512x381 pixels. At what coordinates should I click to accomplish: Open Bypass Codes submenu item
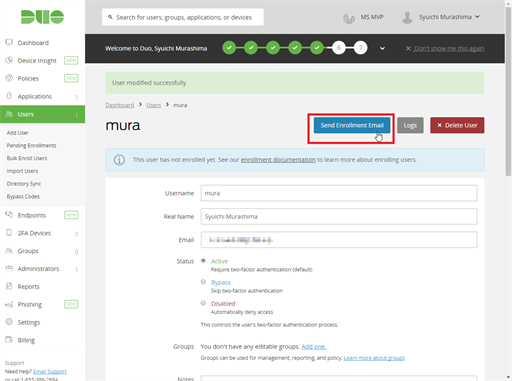[x=23, y=196]
